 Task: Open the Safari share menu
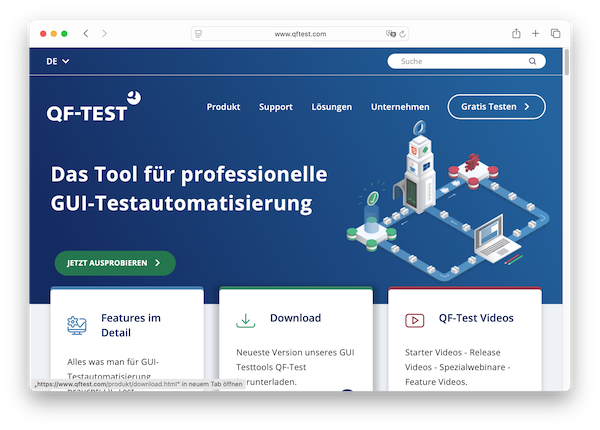(x=516, y=34)
